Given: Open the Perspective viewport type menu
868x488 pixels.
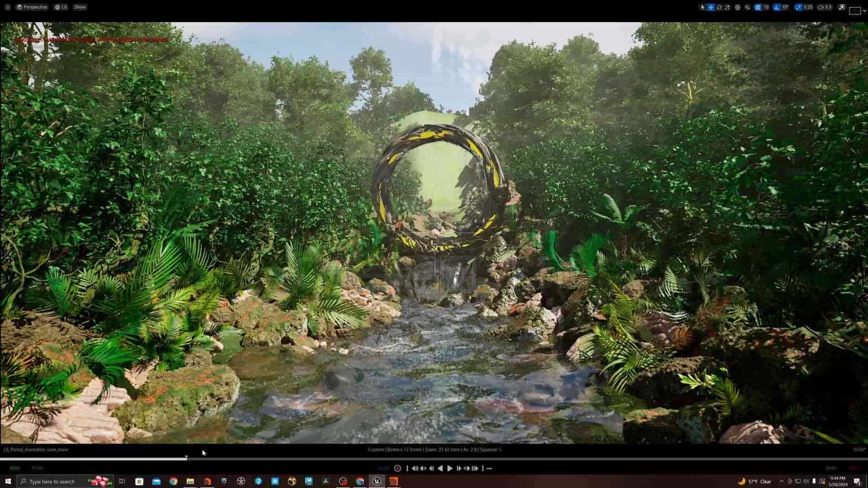Looking at the screenshot, I should pyautogui.click(x=32, y=7).
